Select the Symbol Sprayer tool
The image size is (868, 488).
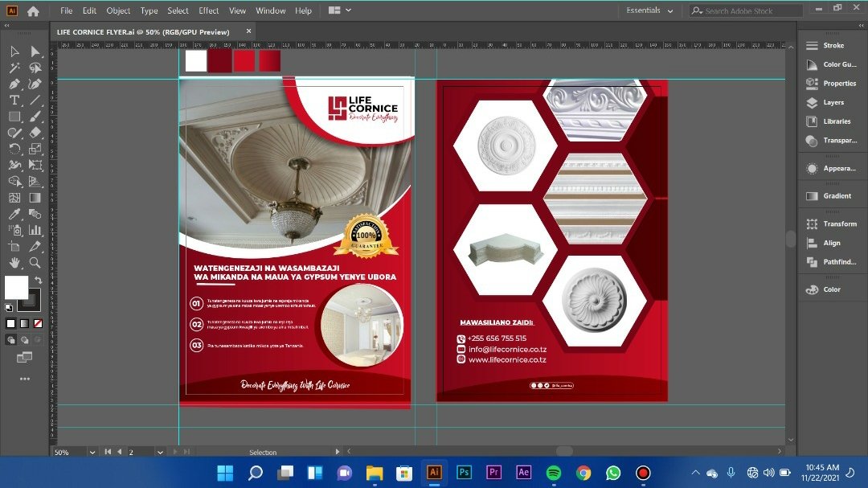tap(14, 231)
